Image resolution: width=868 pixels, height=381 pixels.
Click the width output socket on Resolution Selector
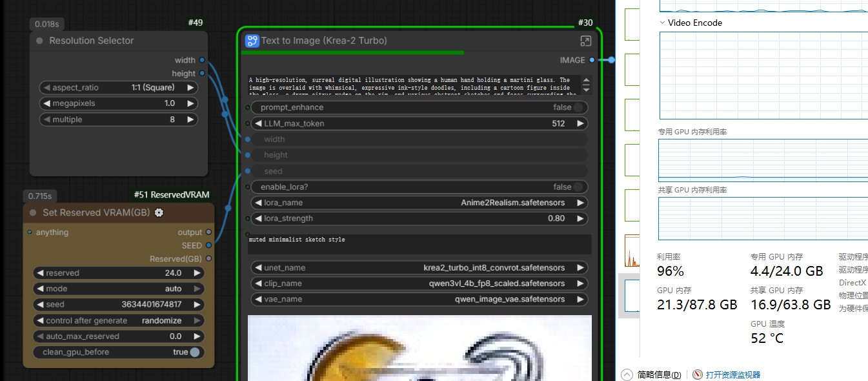pyautogui.click(x=202, y=60)
